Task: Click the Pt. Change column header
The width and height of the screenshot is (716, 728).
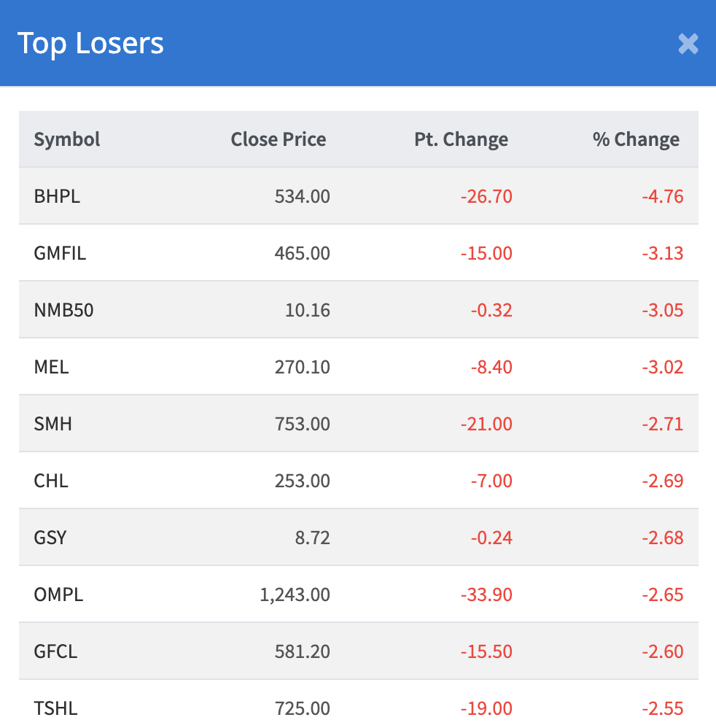Action: click(x=461, y=139)
